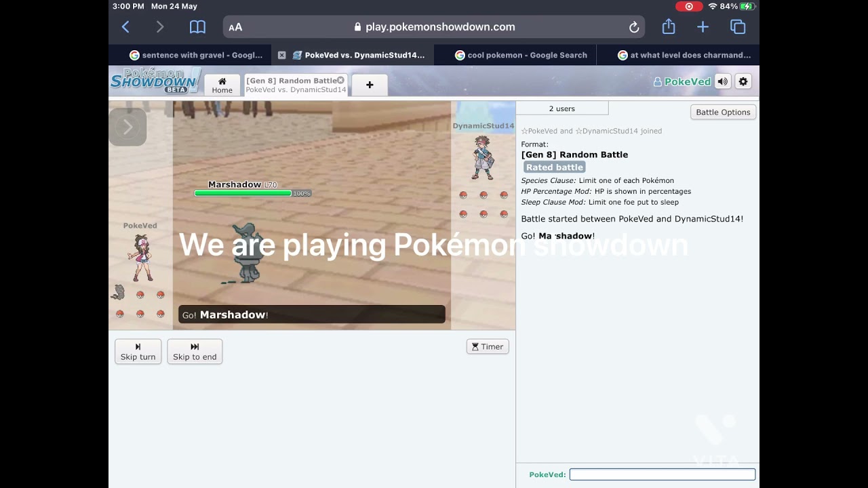This screenshot has width=868, height=488.
Task: Open Showdown options gear icon
Action: pyautogui.click(x=743, y=81)
